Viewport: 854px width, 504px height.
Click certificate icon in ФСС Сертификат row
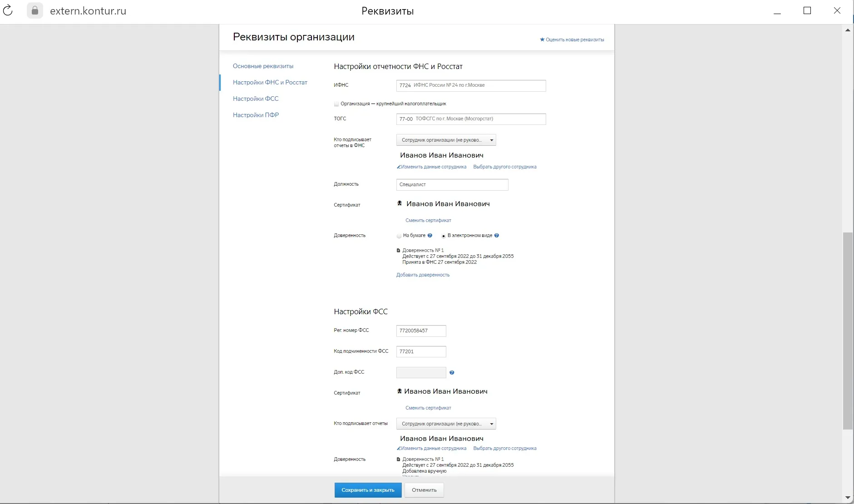tap(400, 391)
